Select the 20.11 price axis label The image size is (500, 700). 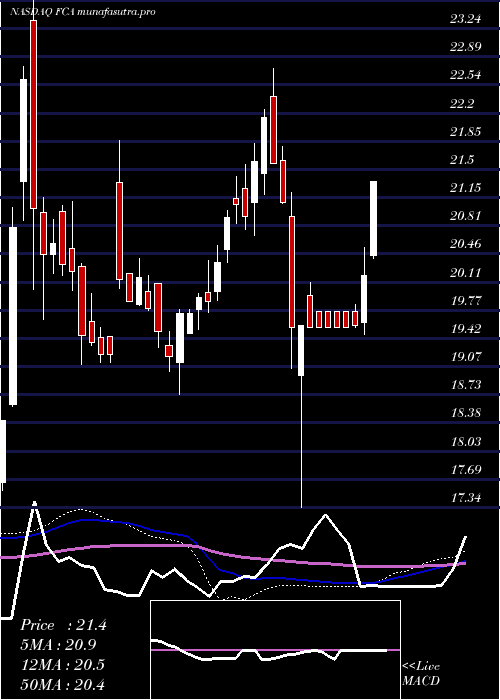click(x=466, y=272)
